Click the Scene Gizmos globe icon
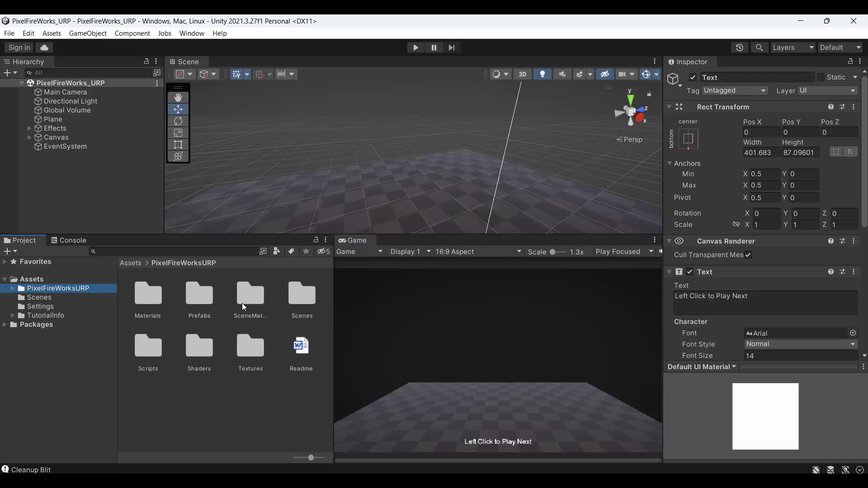The image size is (868, 488). pos(646,74)
